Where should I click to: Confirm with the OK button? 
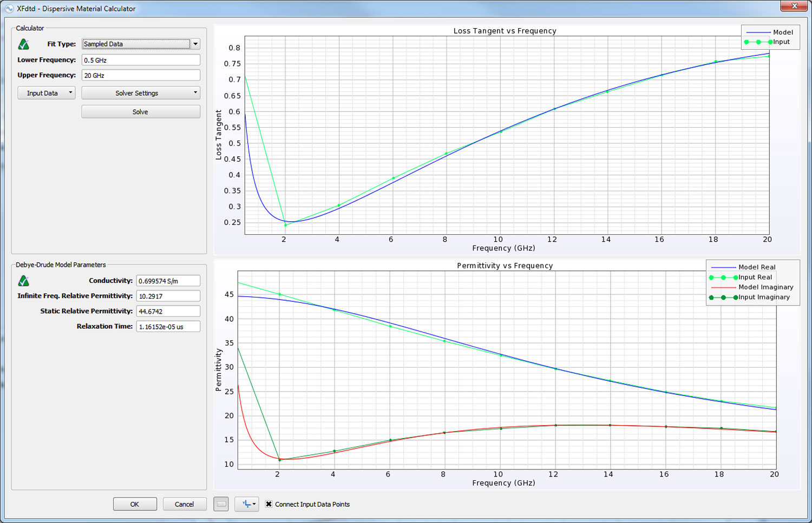[135, 504]
